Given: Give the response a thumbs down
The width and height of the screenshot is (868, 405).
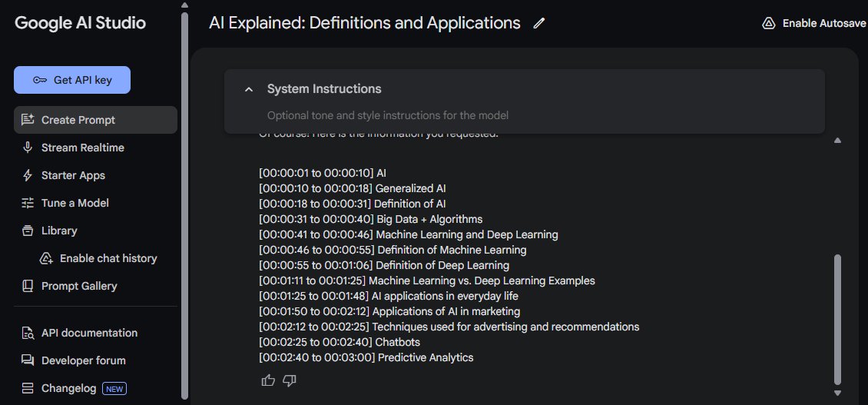Looking at the screenshot, I should coord(290,380).
